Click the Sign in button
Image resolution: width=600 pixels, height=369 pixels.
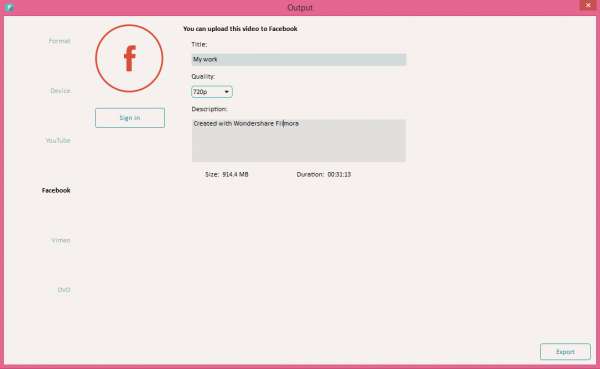click(x=130, y=118)
